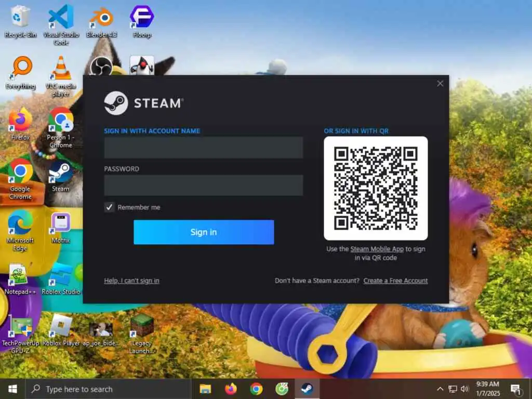Open Firefox from the taskbar
532x399 pixels.
pyautogui.click(x=231, y=389)
